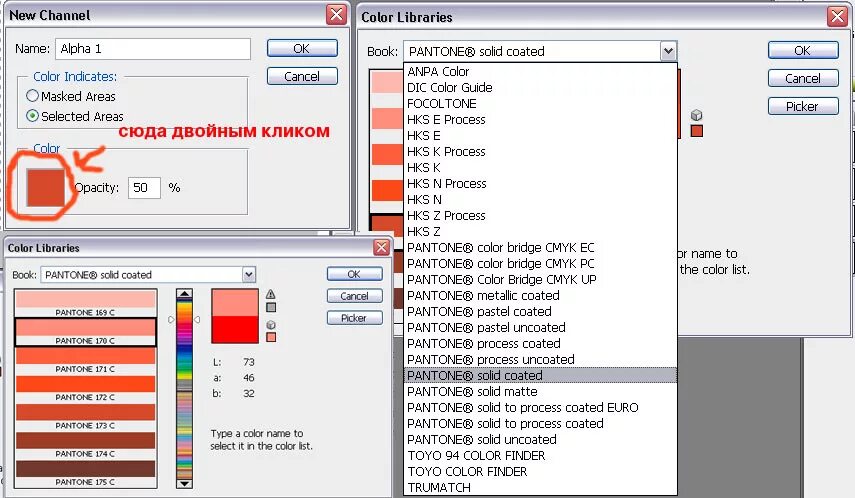Click the vertical color spectrum slider
This screenshot has height=498, width=855.
click(x=184, y=389)
